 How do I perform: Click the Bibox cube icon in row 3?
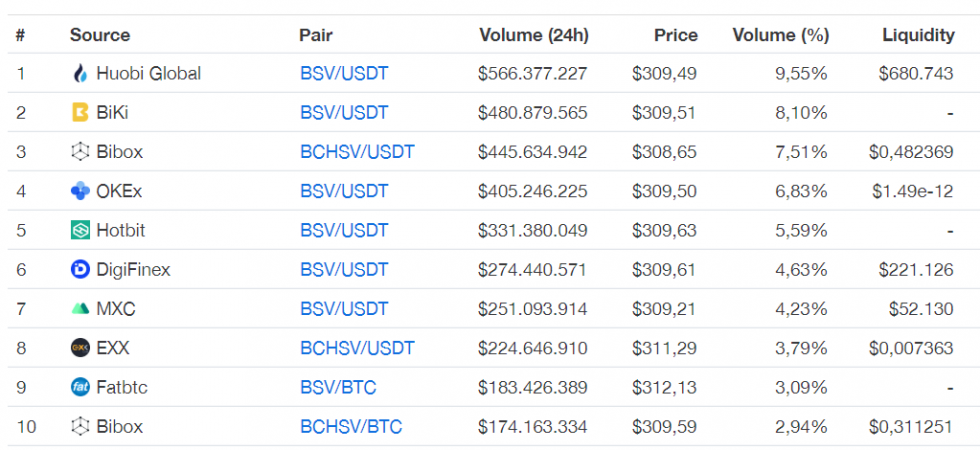pyautogui.click(x=81, y=152)
